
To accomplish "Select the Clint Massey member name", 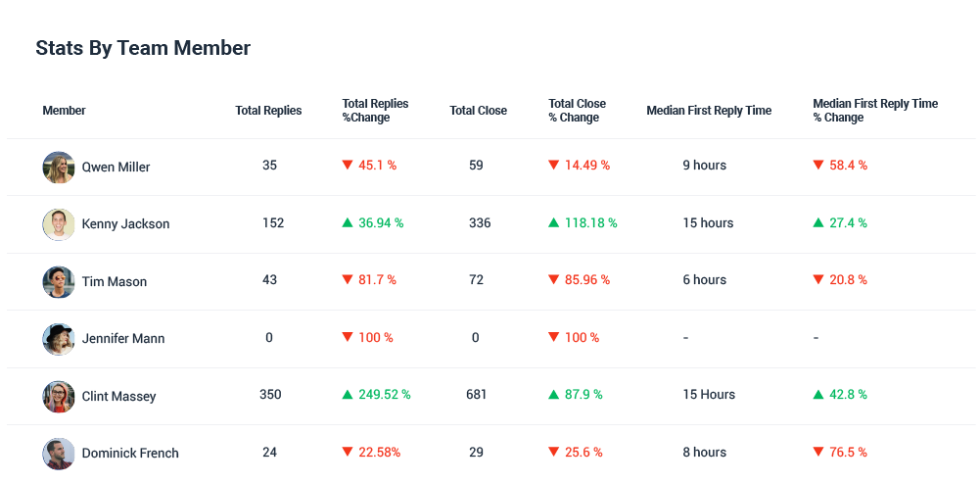I will (x=118, y=397).
